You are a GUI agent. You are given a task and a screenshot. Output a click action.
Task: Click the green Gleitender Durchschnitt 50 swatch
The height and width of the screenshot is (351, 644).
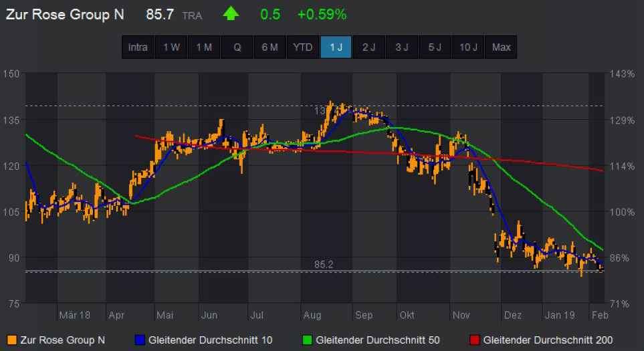click(x=307, y=340)
